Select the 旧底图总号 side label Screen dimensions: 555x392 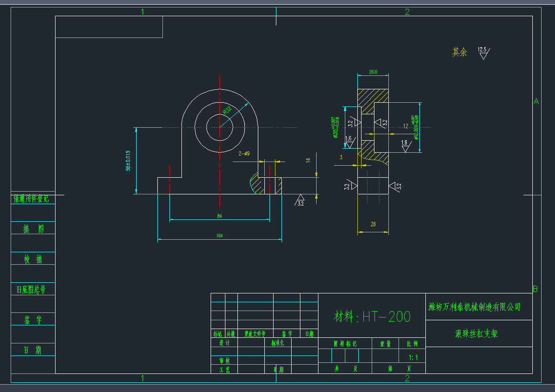tap(31, 290)
